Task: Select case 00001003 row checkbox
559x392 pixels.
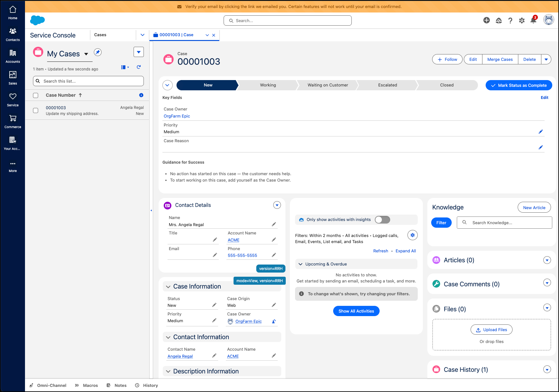Action: [x=36, y=110]
